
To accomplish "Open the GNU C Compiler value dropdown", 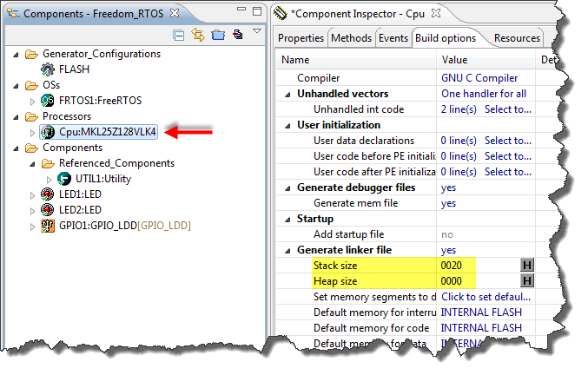I will coord(479,78).
